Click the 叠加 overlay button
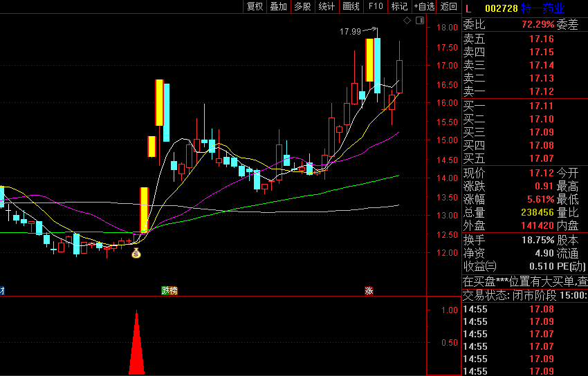 [x=279, y=6]
